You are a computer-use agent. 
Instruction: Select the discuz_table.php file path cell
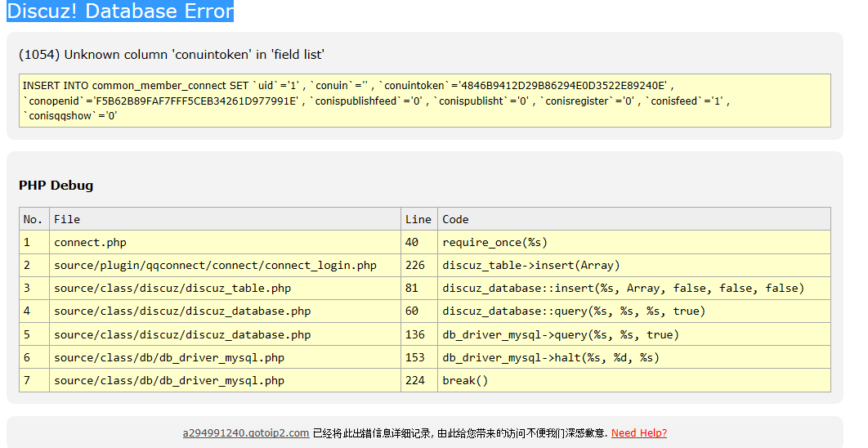point(172,288)
